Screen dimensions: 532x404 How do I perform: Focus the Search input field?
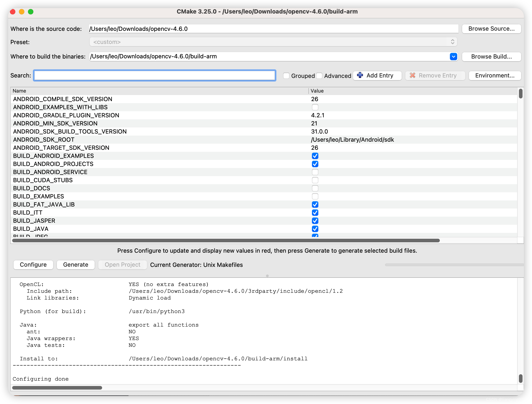[x=155, y=75]
